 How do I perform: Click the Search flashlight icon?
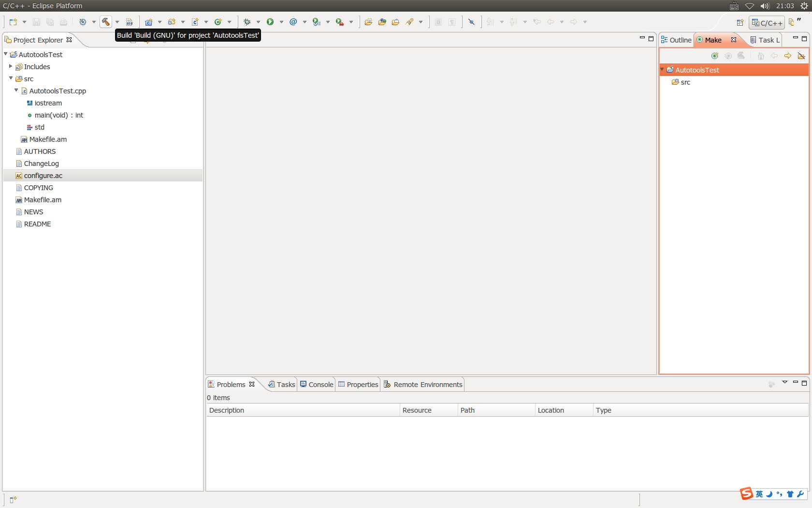click(x=410, y=22)
